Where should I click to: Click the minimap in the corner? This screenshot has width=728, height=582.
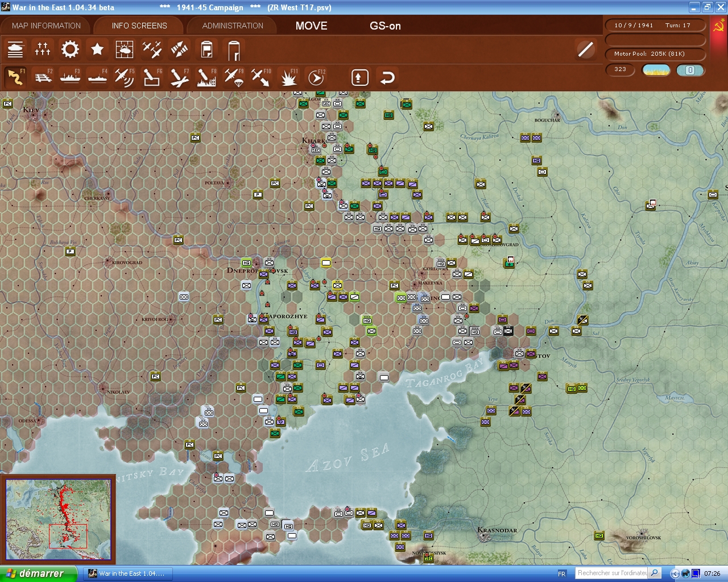click(58, 520)
